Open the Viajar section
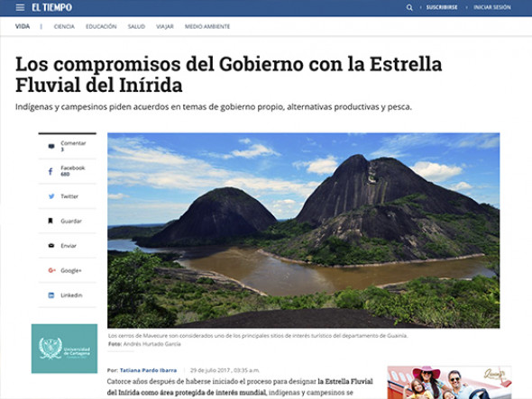 tap(165, 26)
